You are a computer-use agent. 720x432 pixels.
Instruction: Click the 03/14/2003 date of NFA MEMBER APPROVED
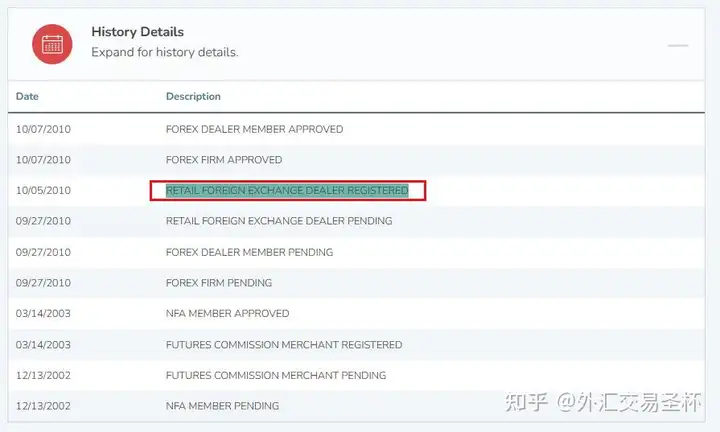43,314
